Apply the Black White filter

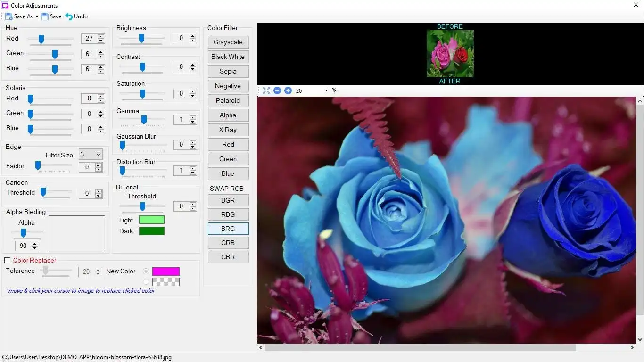pos(228,57)
